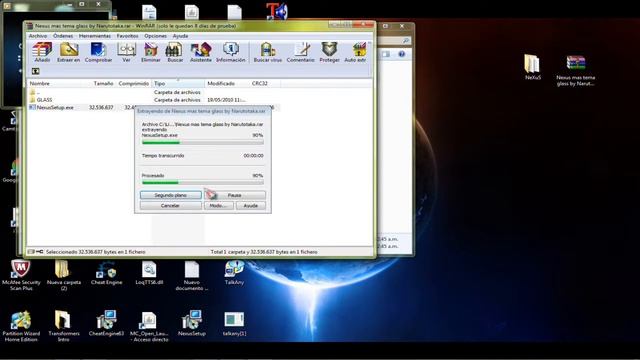Click the Proteger toolbar icon
This screenshot has height=360, width=640.
(x=329, y=52)
